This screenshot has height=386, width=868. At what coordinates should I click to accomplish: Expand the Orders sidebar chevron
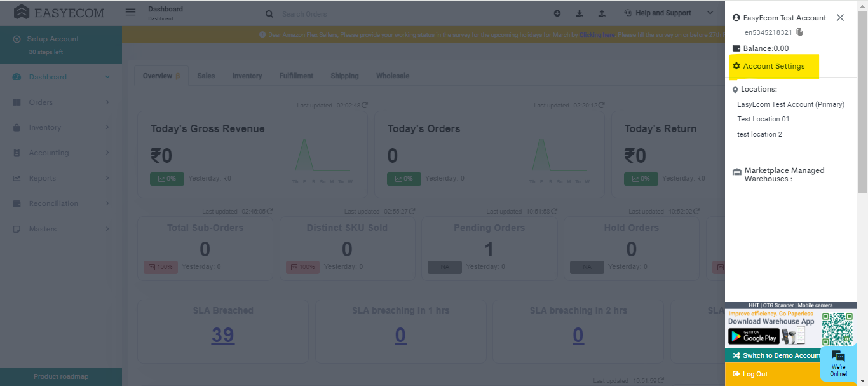coord(107,102)
